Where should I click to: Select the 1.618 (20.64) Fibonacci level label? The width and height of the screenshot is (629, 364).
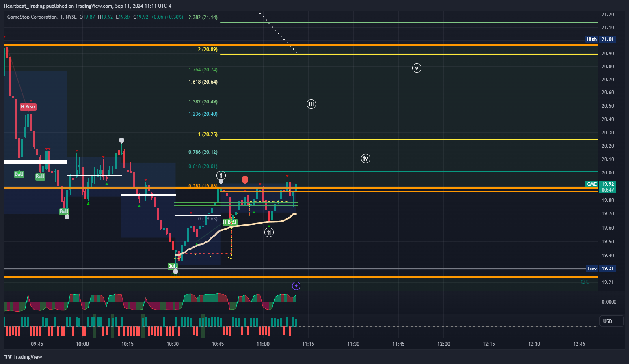(203, 82)
